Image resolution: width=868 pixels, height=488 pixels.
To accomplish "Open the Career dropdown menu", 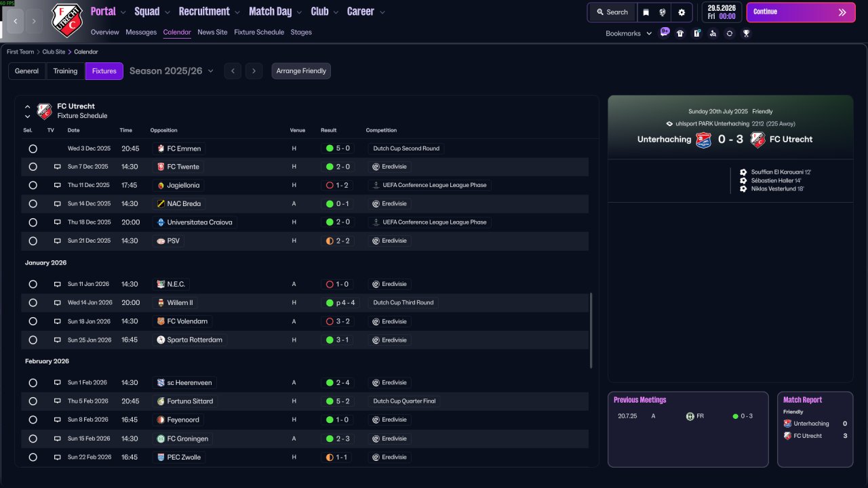I will [x=366, y=12].
